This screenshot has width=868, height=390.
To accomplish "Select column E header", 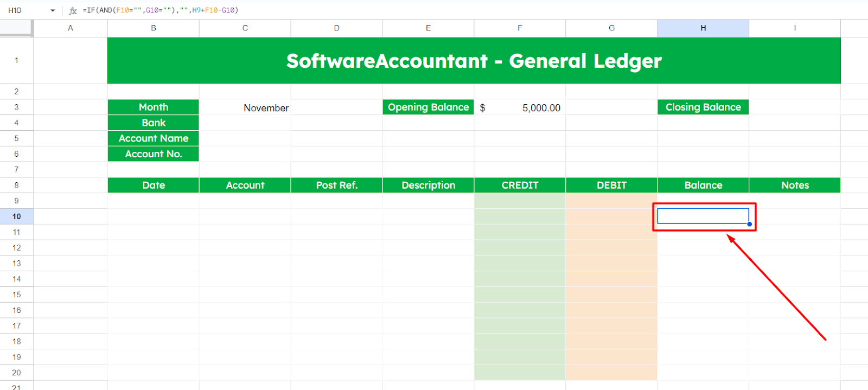I will [429, 28].
